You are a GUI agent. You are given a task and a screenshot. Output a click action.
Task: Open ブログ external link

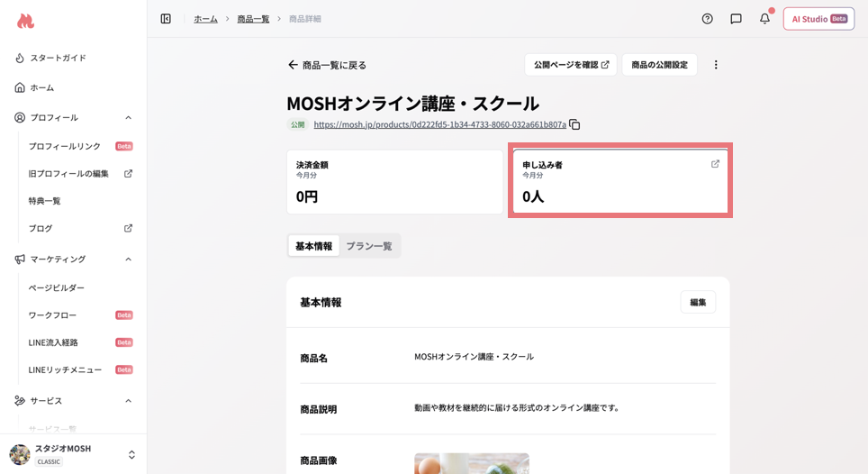click(x=80, y=228)
